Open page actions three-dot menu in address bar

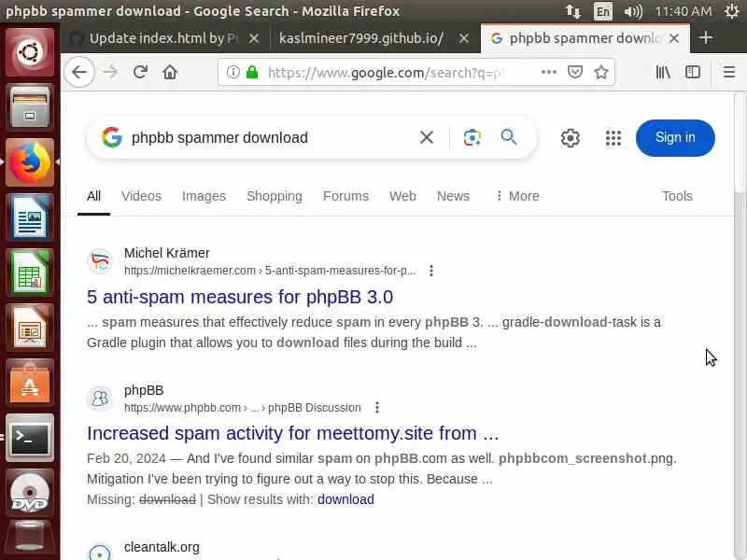point(549,72)
